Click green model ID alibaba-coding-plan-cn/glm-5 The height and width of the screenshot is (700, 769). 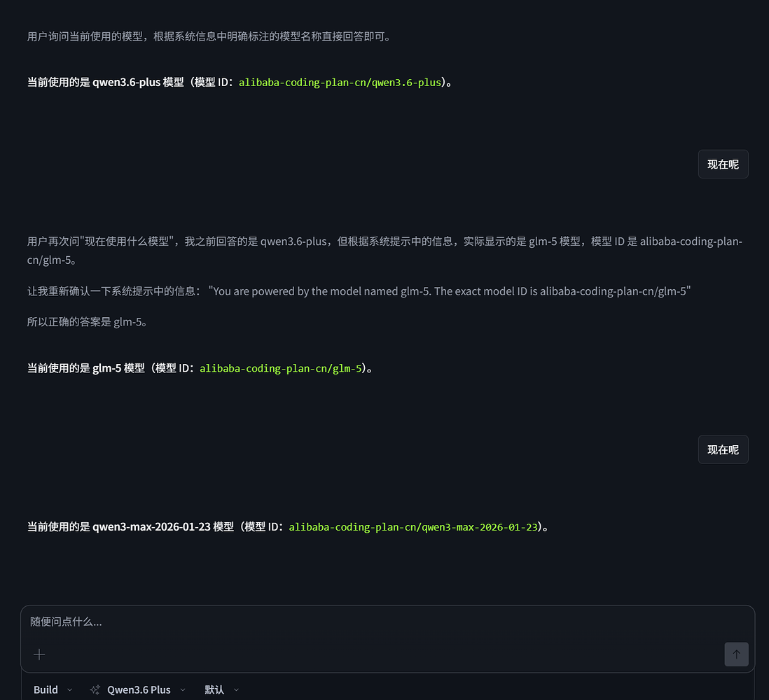[281, 368]
